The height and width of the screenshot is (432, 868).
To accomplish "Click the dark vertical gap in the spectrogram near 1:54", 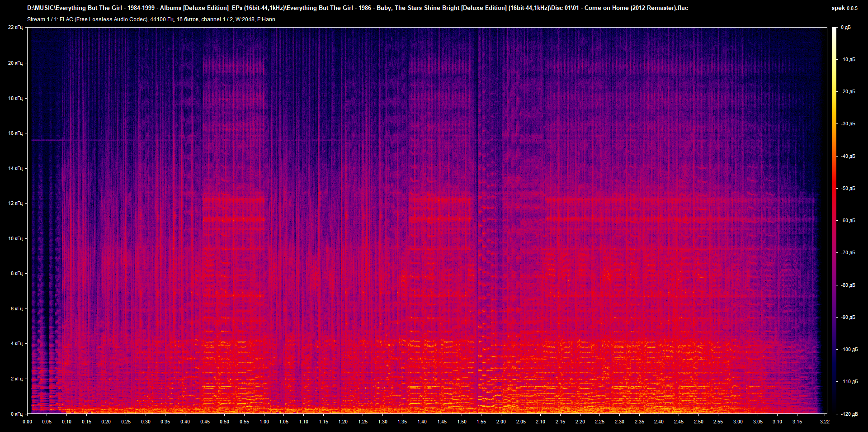I will pyautogui.click(x=477, y=220).
